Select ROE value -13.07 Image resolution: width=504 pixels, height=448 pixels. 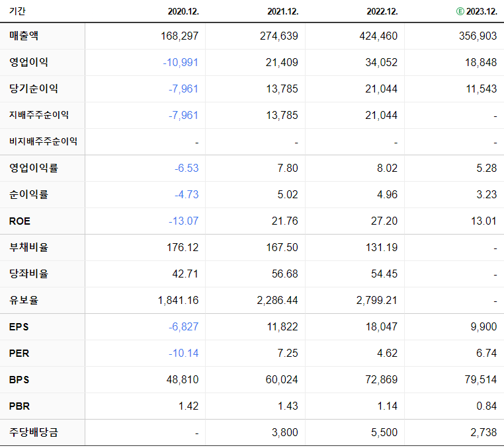click(x=183, y=221)
